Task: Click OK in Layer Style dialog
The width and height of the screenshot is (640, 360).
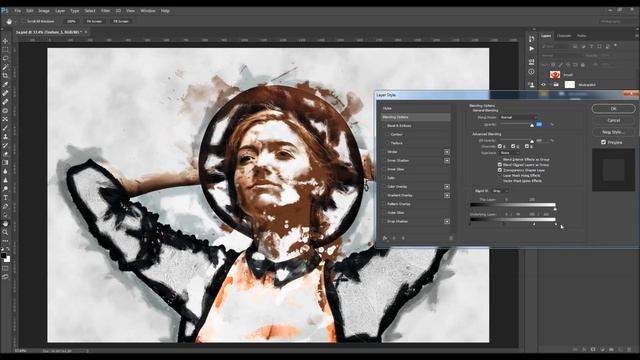Action: click(x=613, y=109)
